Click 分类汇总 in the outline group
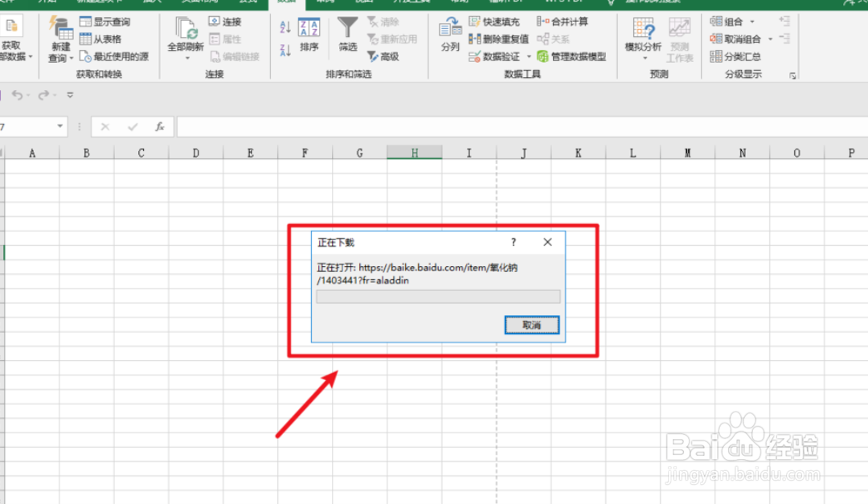Image resolution: width=868 pixels, height=504 pixels. [735, 56]
